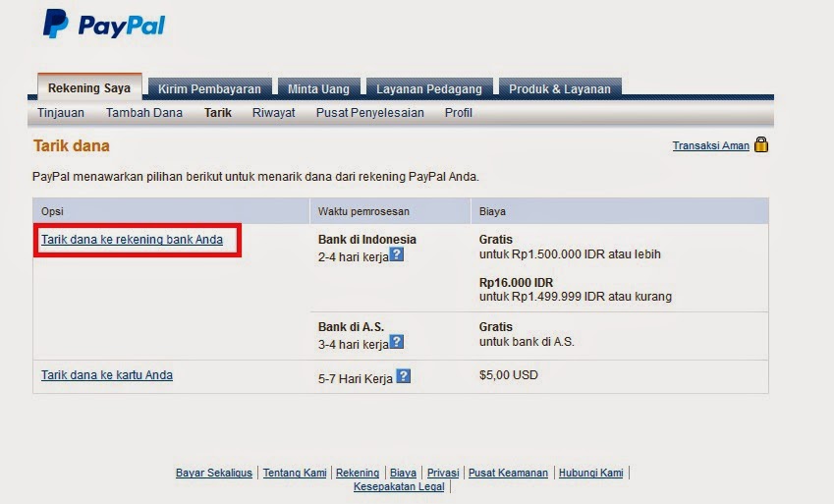The width and height of the screenshot is (834, 504).
Task: Open help icon beside 3-4 hari kerja
Action: 397,342
